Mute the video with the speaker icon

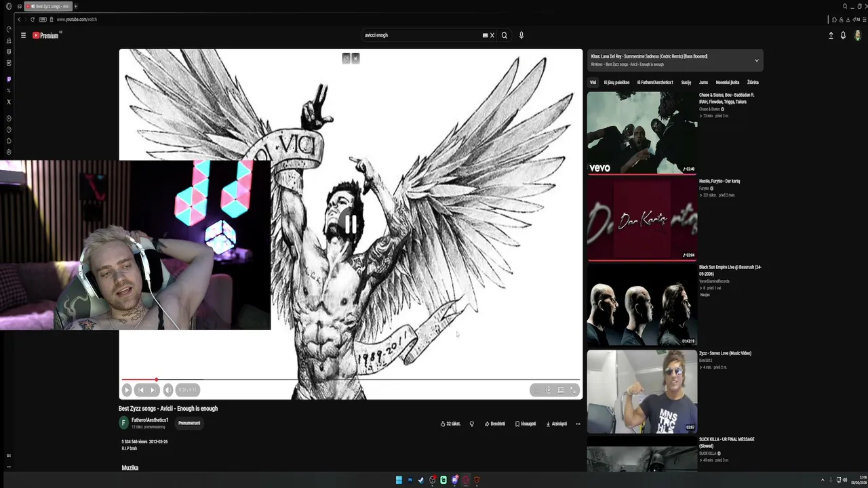pos(168,390)
